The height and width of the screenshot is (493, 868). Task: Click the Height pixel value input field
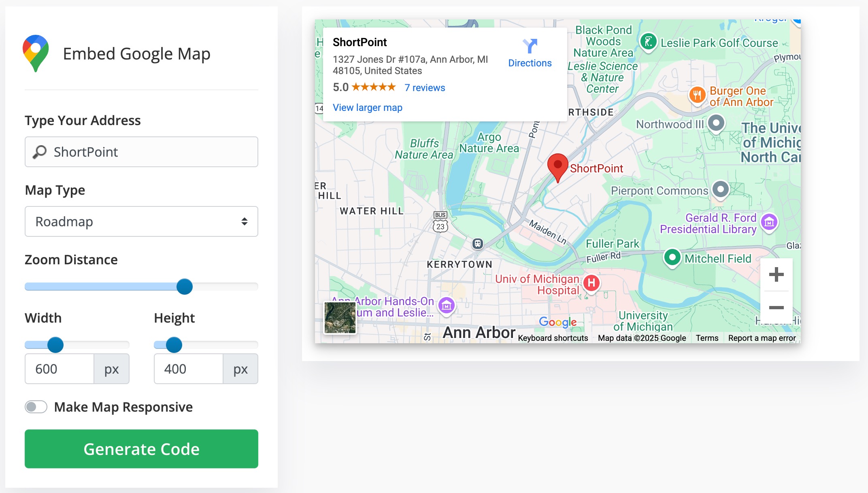(x=189, y=369)
